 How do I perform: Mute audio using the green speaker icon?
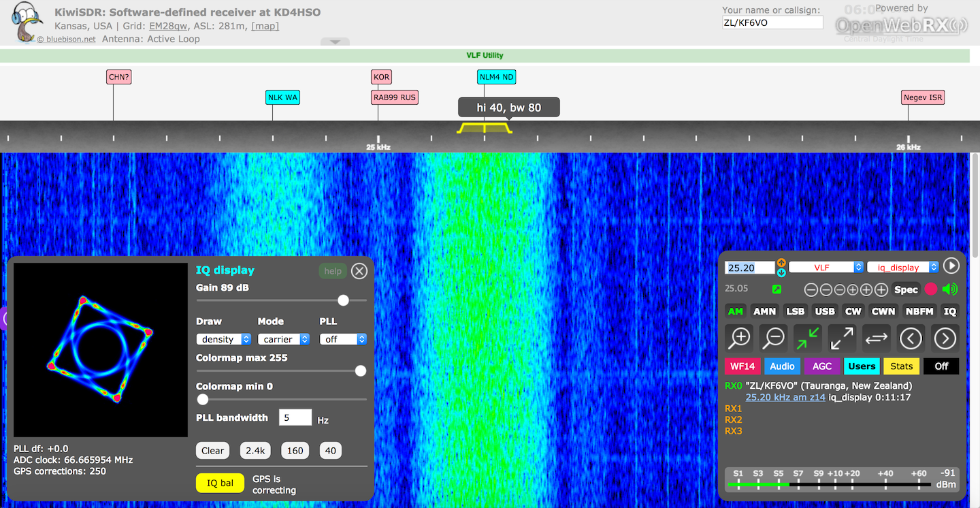949,289
